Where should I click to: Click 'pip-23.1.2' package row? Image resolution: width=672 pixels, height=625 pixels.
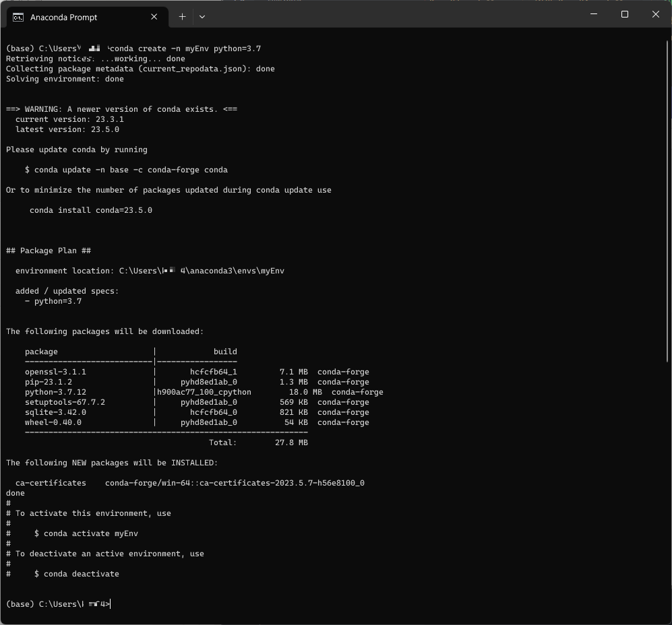pos(197,382)
